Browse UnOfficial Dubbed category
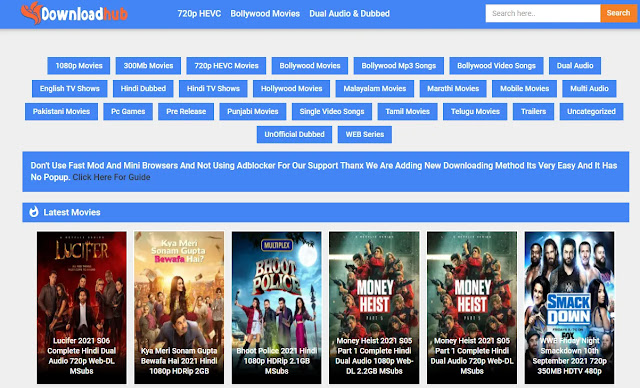The image size is (640, 388). 294,134
